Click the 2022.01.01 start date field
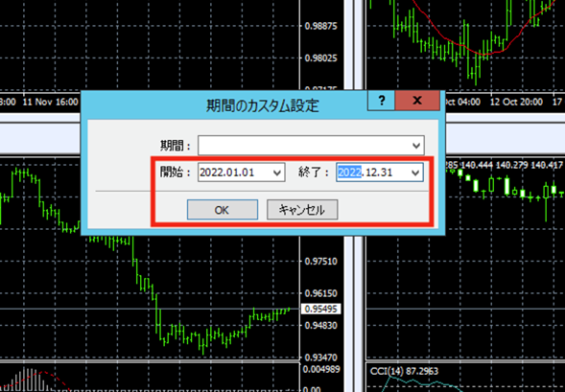 pyautogui.click(x=241, y=173)
